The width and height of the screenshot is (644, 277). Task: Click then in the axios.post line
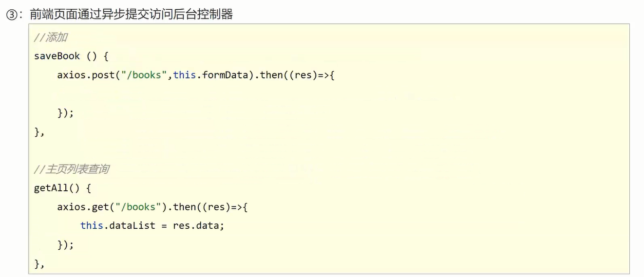tap(271, 75)
